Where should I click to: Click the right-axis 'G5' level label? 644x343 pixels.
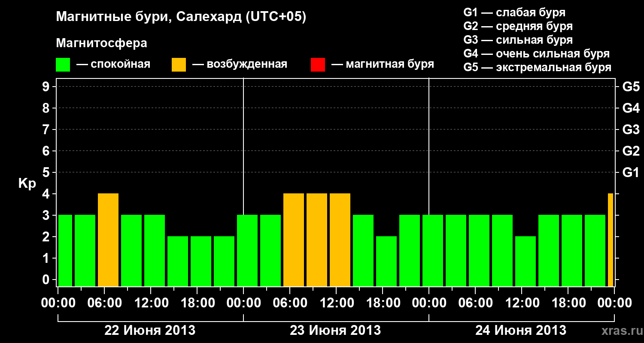[631, 87]
